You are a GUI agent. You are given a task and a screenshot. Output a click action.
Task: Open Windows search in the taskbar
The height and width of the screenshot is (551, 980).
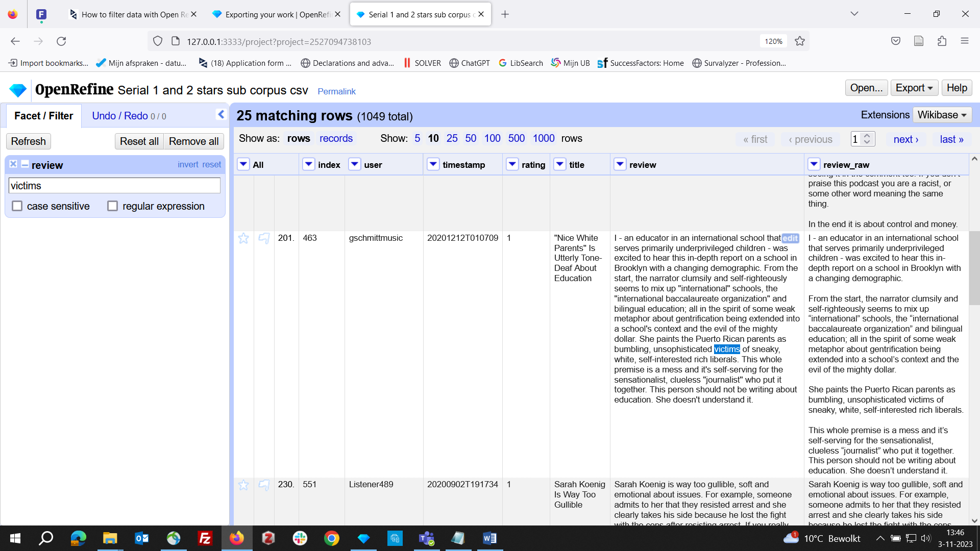[x=46, y=538]
